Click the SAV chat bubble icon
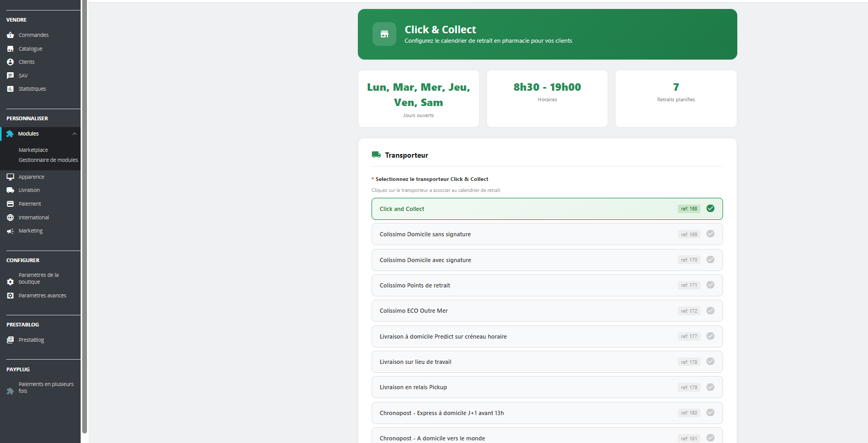Image resolution: width=868 pixels, height=443 pixels. click(x=10, y=75)
